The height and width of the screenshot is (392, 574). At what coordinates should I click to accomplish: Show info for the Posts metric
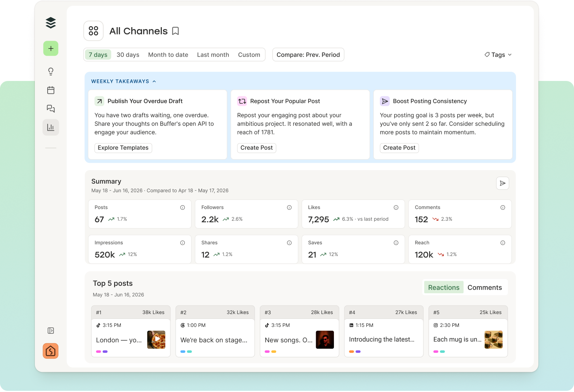[182, 208]
